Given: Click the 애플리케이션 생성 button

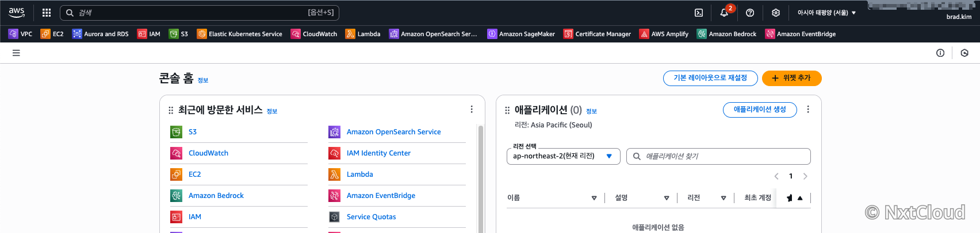Looking at the screenshot, I should pyautogui.click(x=760, y=110).
